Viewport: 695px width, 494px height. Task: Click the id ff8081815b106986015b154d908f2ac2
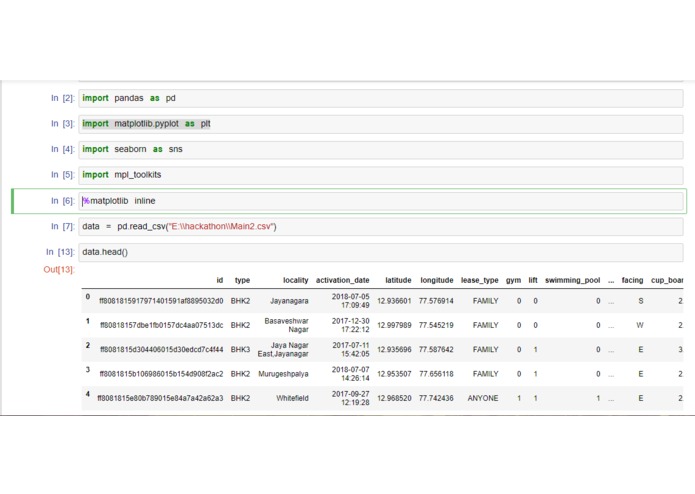pyautogui.click(x=161, y=374)
